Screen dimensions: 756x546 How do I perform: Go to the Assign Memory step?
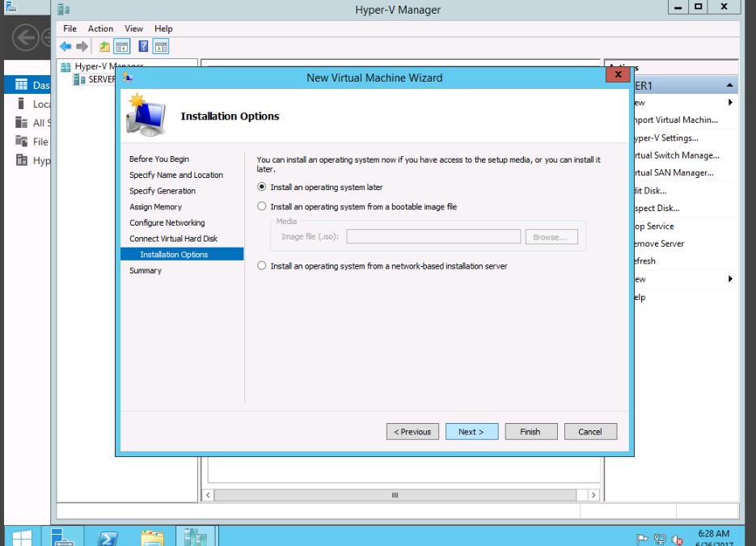pyautogui.click(x=155, y=206)
